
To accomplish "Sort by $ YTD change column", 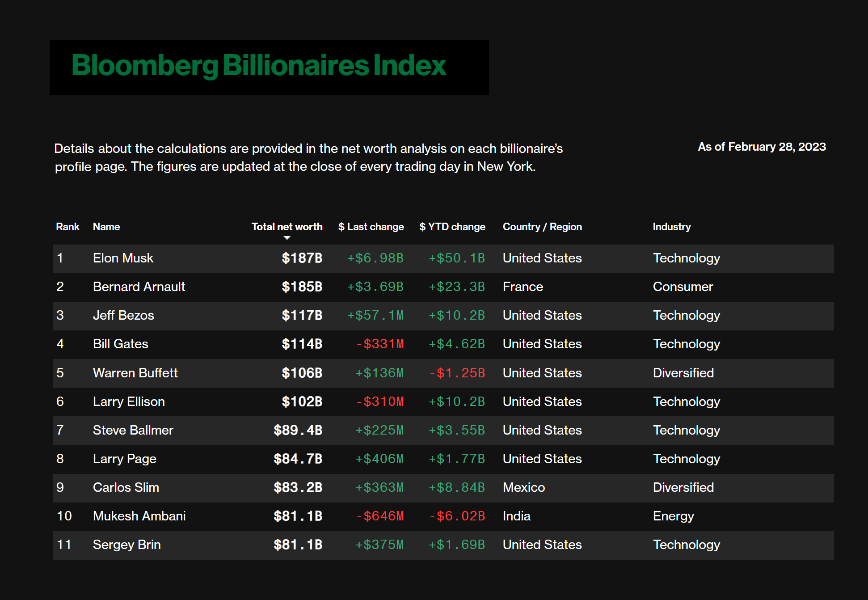I will tap(452, 227).
